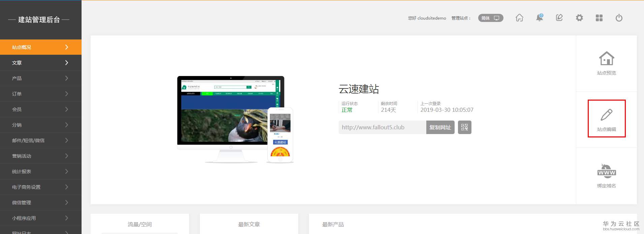Open 分销 menu item
Viewport: 644px width, 234px height.
coord(41,125)
